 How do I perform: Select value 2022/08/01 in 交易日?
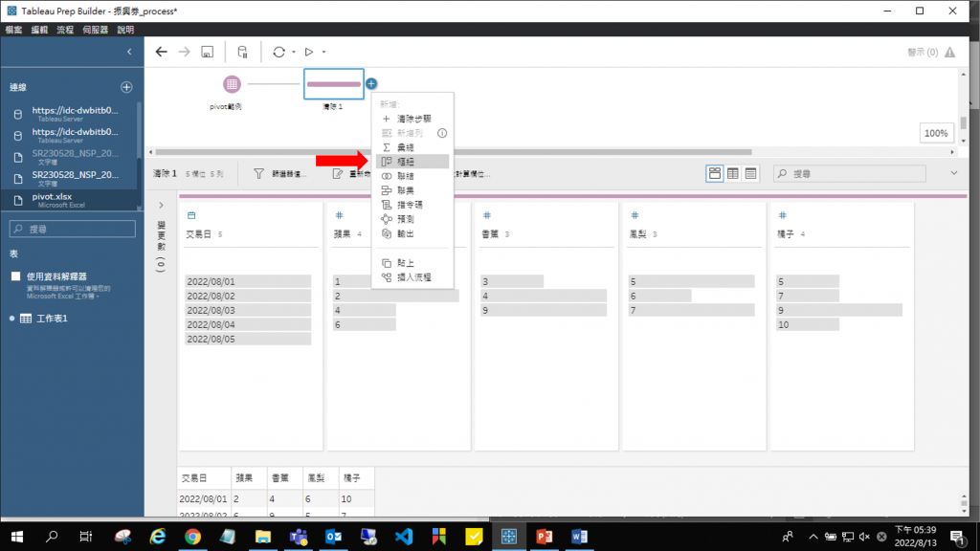point(248,282)
